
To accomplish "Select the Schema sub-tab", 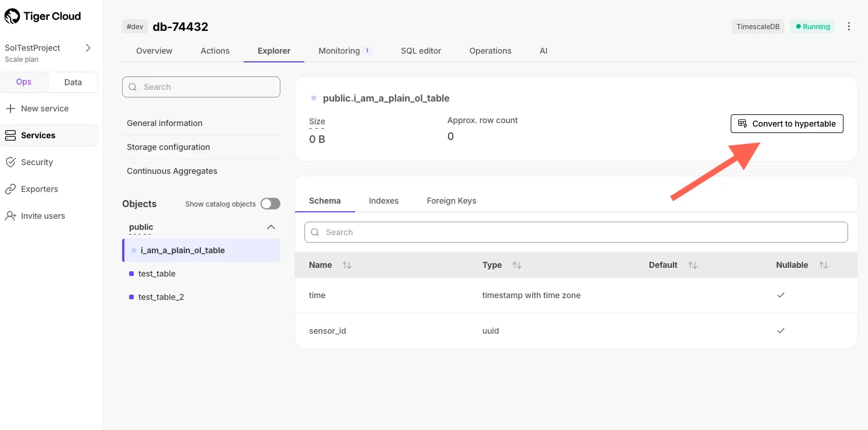I will pyautogui.click(x=325, y=201).
